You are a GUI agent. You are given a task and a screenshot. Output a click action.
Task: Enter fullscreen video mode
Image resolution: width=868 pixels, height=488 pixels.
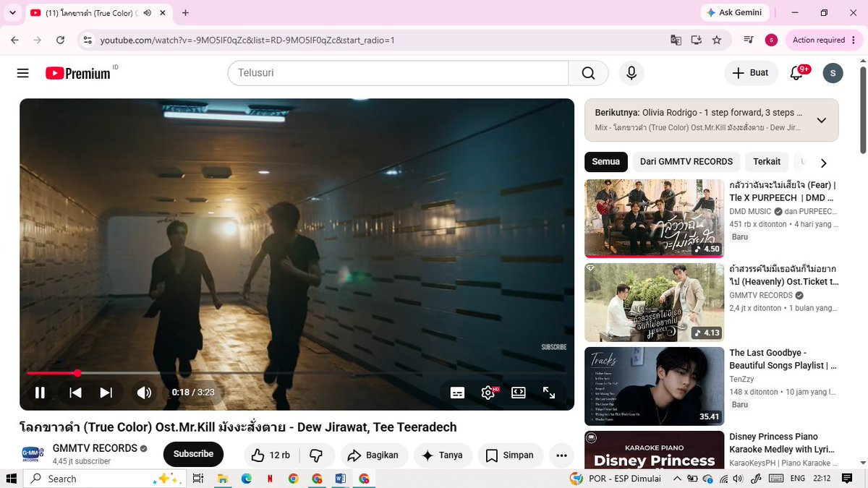coord(549,393)
